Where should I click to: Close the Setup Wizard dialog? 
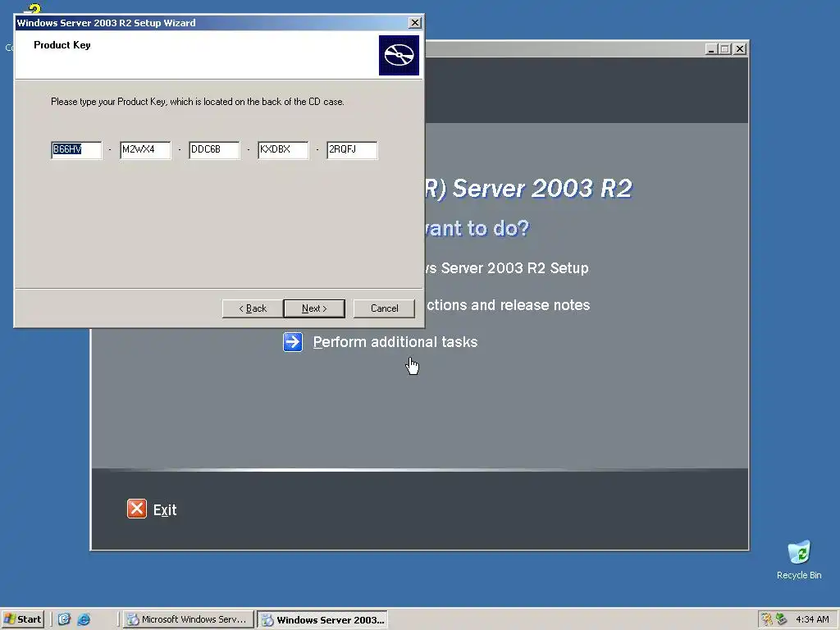pos(414,22)
